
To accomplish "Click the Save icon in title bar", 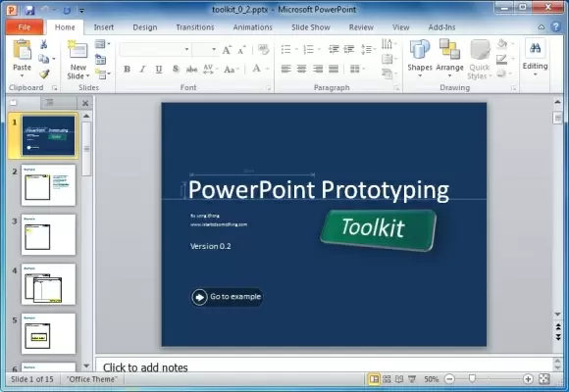I will tap(29, 10).
